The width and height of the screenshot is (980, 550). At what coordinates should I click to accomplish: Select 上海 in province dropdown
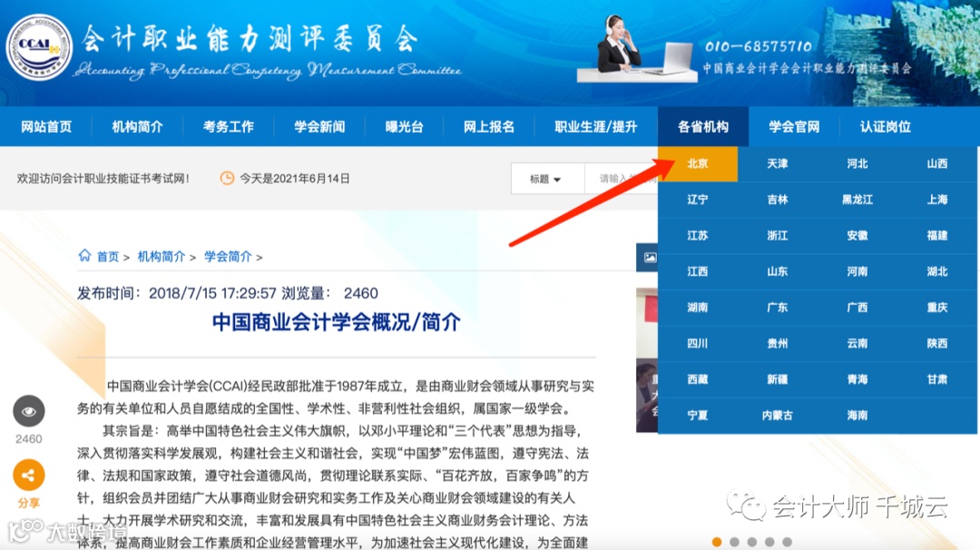pos(937,200)
